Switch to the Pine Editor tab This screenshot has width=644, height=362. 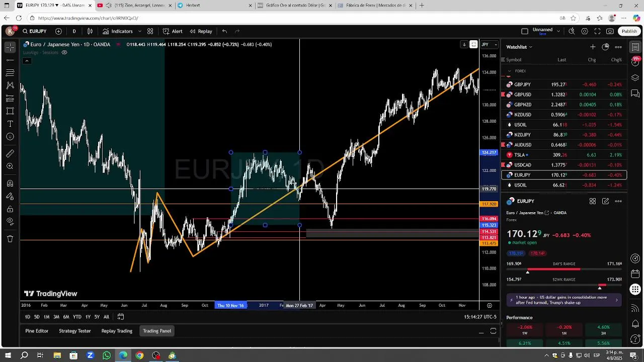point(37,331)
